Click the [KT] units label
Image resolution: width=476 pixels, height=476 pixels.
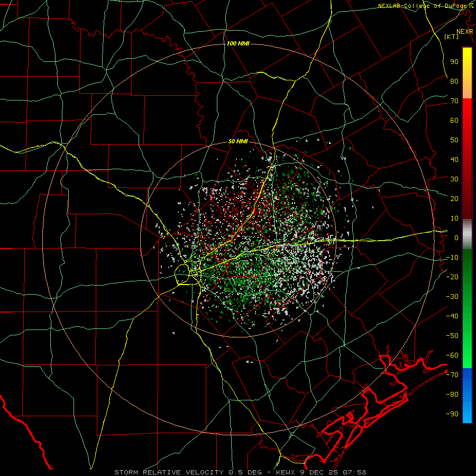452,36
